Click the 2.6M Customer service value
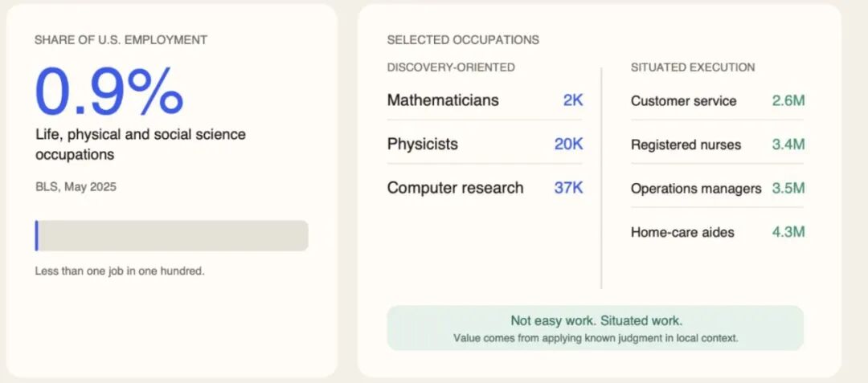This screenshot has height=383, width=868. [788, 100]
